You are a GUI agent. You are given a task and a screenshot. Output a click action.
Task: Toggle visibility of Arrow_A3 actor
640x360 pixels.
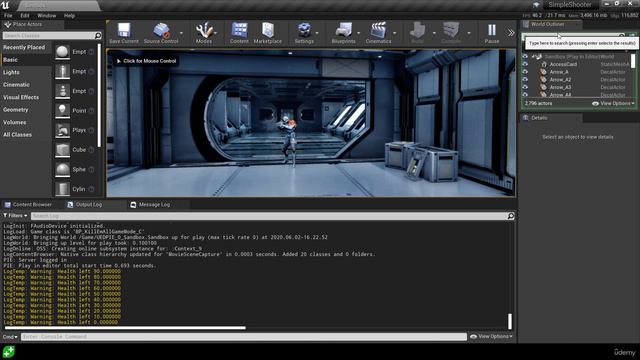(525, 87)
